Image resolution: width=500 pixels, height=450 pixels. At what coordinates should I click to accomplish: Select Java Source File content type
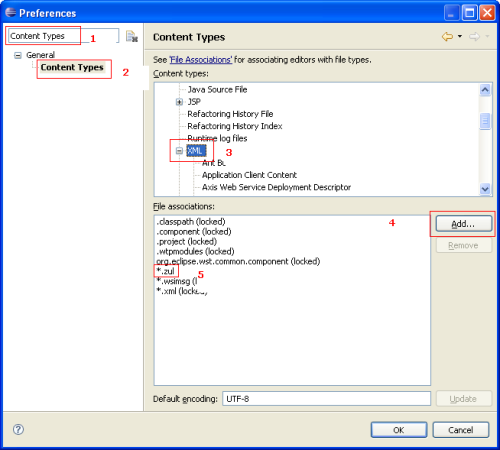pyautogui.click(x=217, y=90)
